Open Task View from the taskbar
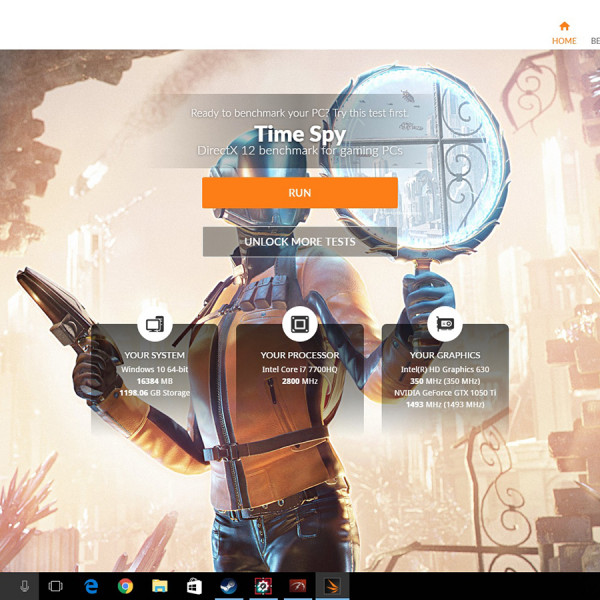This screenshot has height=600, width=600. click(x=56, y=586)
